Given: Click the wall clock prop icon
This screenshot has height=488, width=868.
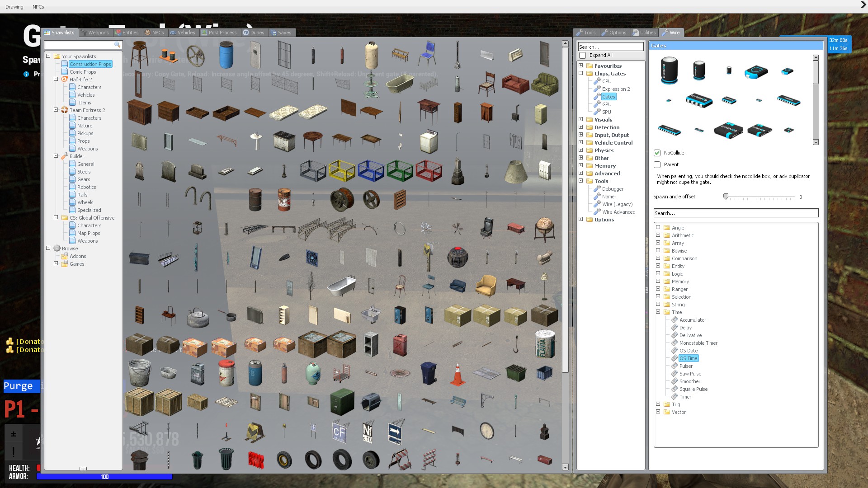Looking at the screenshot, I should pos(486,431).
